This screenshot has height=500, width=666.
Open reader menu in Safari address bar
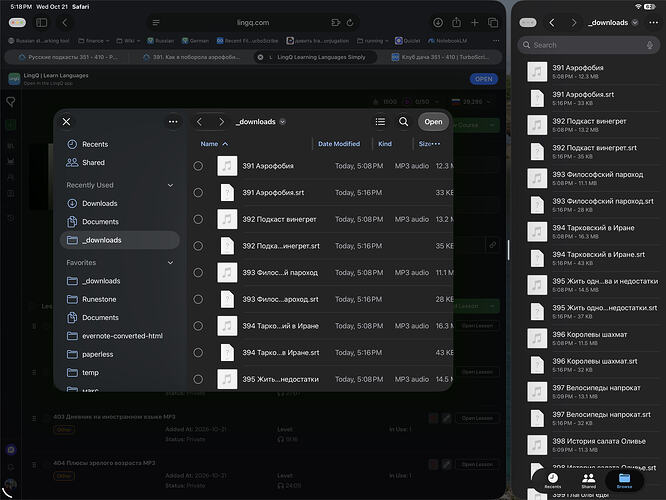[156, 23]
